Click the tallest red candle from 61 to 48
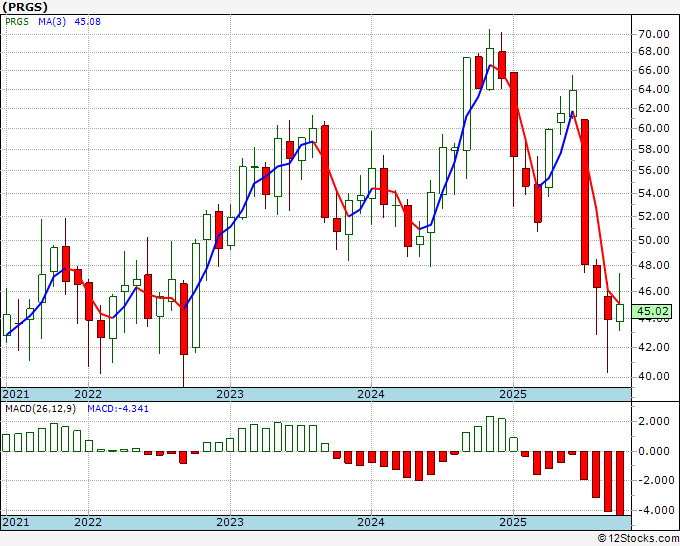The image size is (680, 546). pos(585,192)
